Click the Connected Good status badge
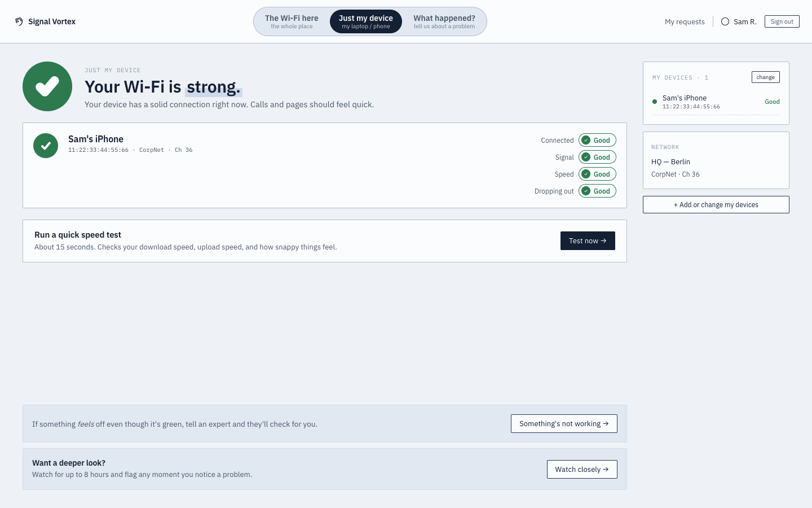Screen dimensions: 812x508 coord(597,140)
